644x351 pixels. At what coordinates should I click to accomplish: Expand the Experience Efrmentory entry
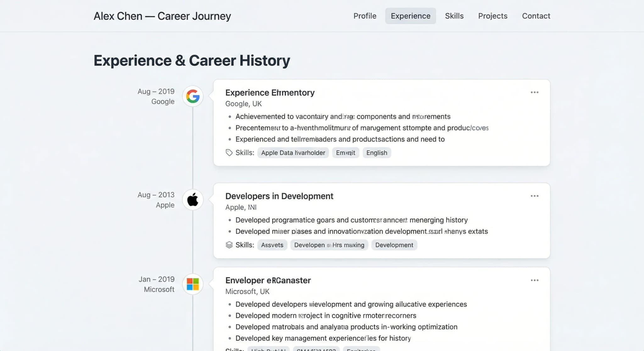click(x=270, y=92)
